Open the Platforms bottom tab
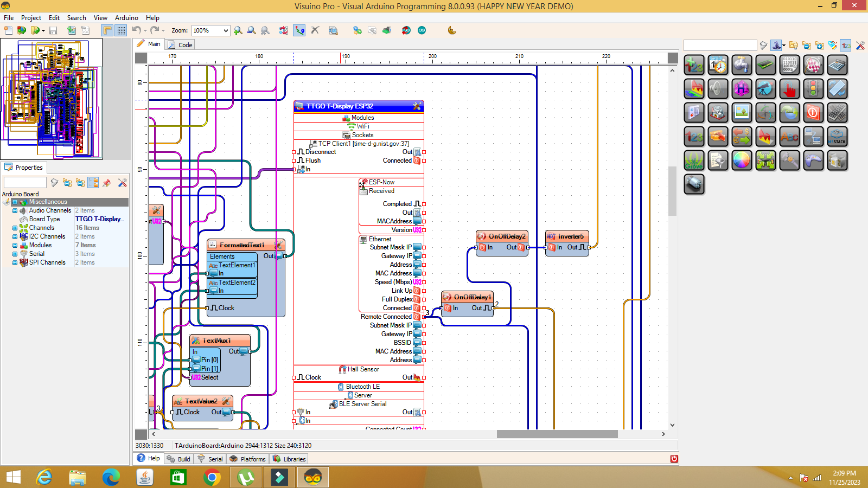Viewport: 868px width, 488px height. pos(247,459)
